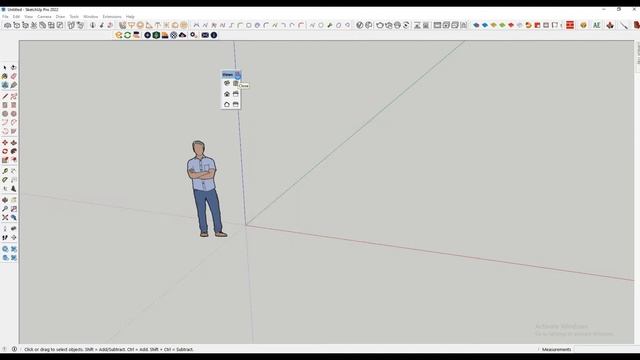
Task: Click the standing man figure in viewport
Action: [205, 189]
